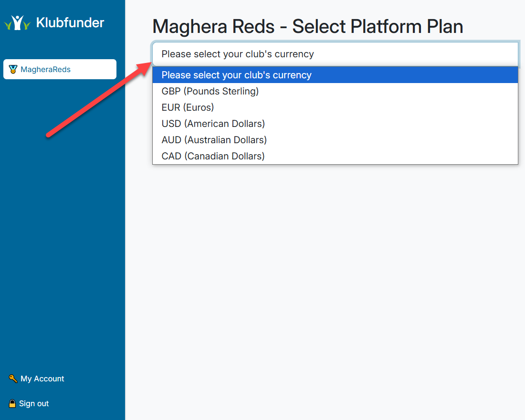Pick USD (American Dollars)

click(x=213, y=124)
